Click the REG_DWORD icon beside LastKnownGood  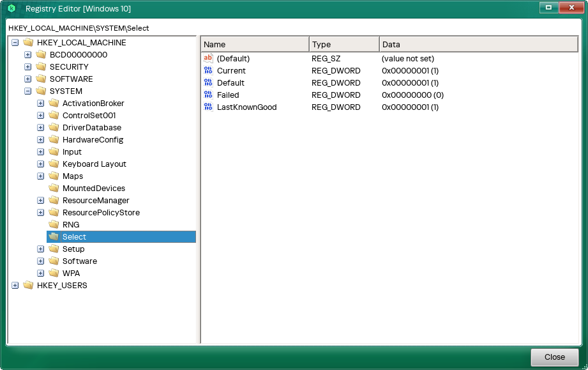pyautogui.click(x=207, y=107)
